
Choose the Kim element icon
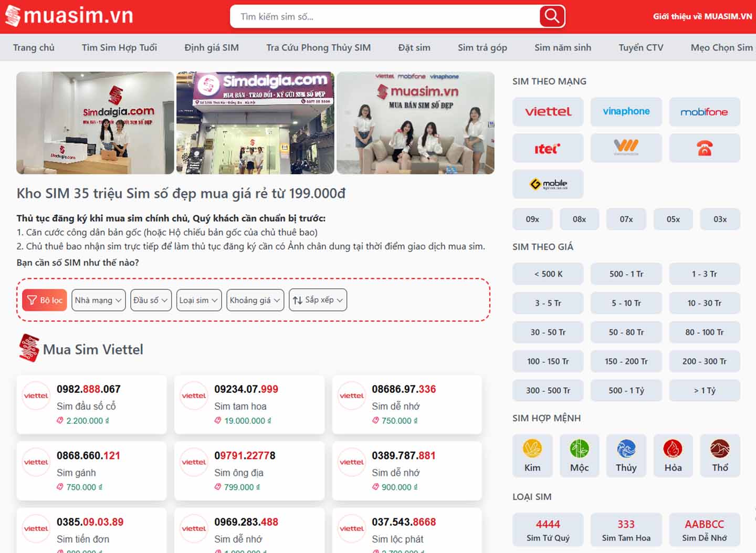pyautogui.click(x=532, y=448)
